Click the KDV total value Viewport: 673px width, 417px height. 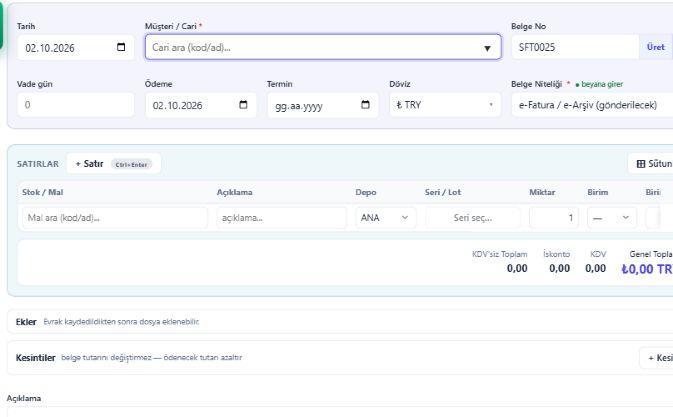point(596,269)
